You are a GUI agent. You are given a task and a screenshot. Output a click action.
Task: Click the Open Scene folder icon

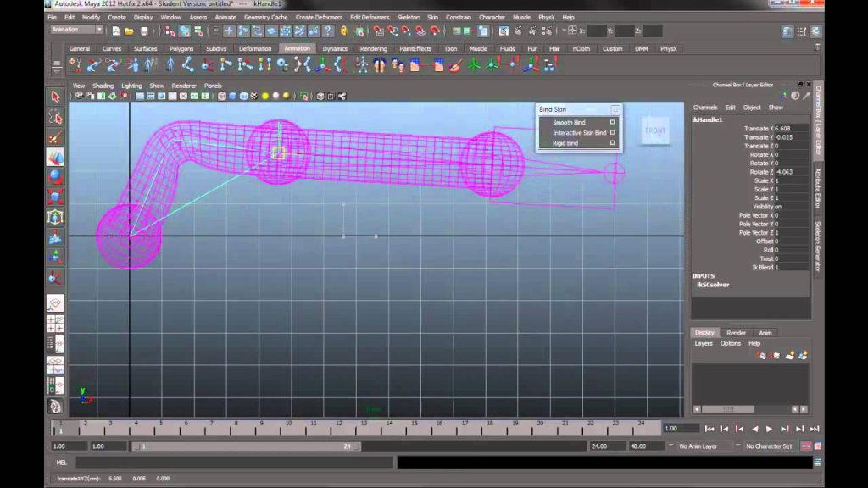(129, 31)
